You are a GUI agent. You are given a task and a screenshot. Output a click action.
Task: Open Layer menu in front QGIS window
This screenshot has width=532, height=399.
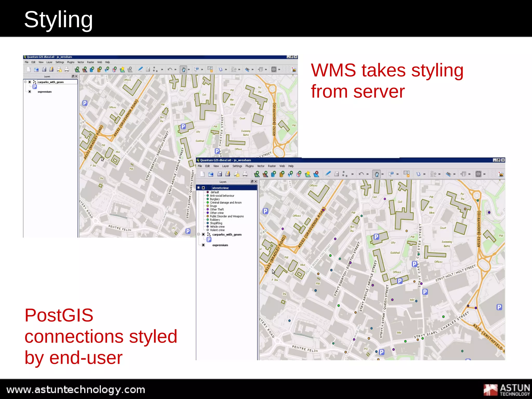tap(225, 166)
